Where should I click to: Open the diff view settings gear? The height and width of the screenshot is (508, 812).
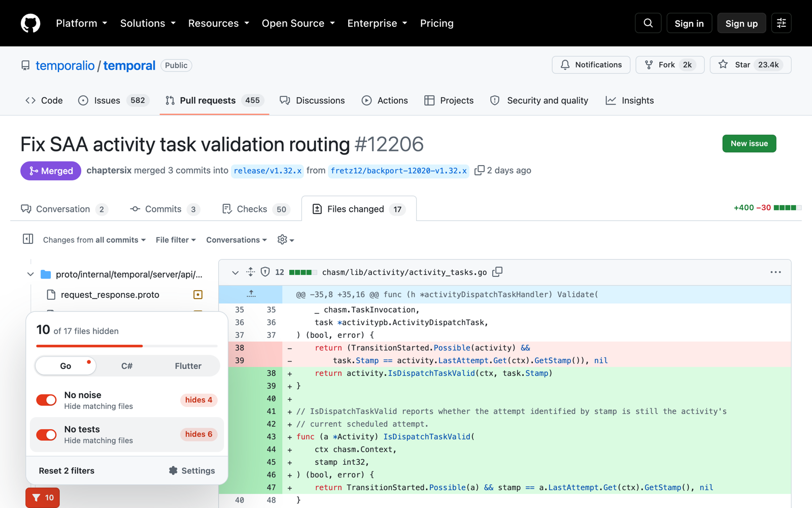pos(286,240)
